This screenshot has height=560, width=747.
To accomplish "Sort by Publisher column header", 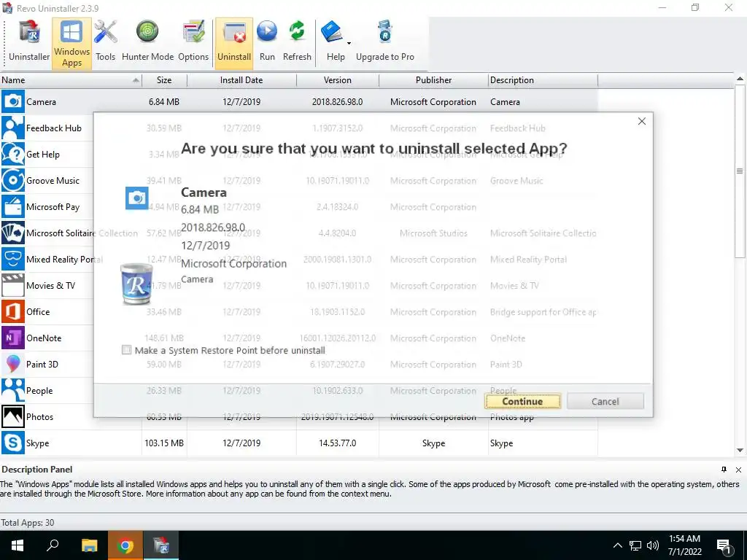I will point(433,80).
